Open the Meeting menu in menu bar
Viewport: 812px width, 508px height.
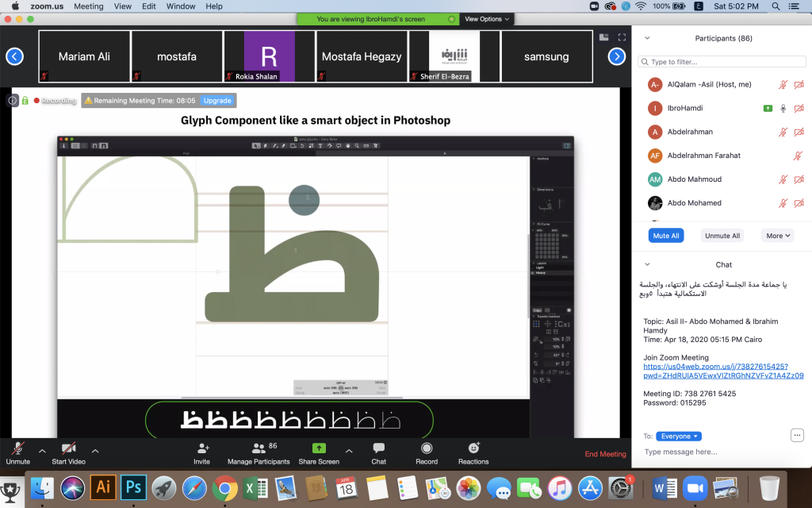click(89, 6)
